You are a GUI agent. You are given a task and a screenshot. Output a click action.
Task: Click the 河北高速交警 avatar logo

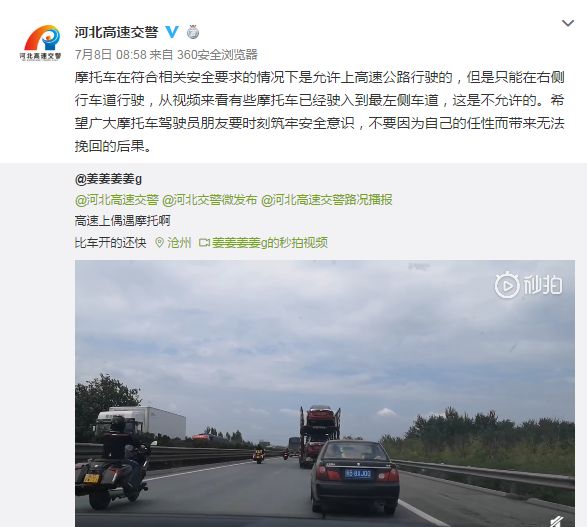(x=40, y=42)
